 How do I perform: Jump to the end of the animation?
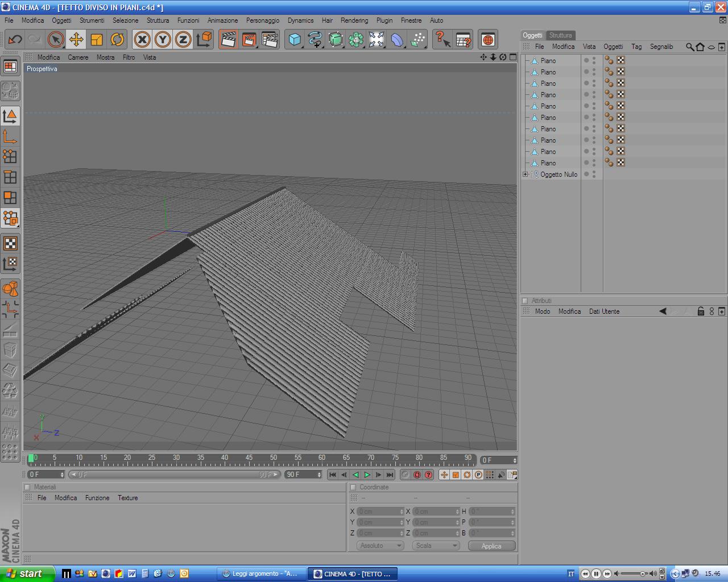390,475
